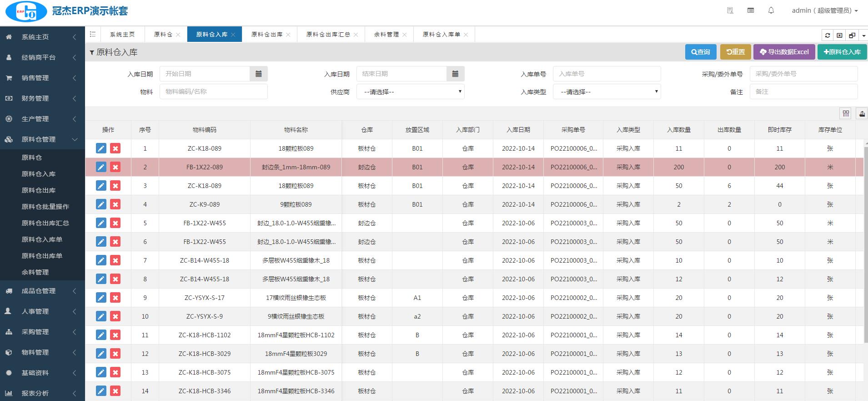Click the export icon above the table
This screenshot has height=401, width=868.
coord(862,114)
